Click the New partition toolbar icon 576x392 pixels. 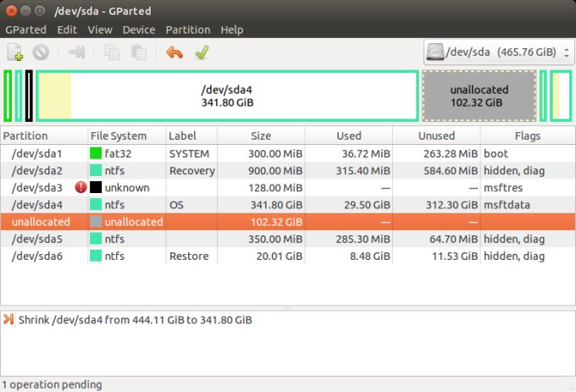(x=15, y=52)
